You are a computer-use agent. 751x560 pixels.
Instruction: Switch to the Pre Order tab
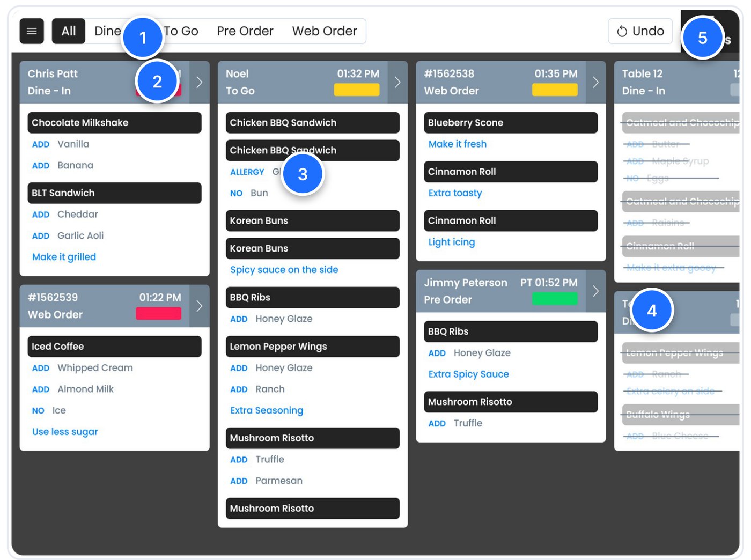coord(245,31)
